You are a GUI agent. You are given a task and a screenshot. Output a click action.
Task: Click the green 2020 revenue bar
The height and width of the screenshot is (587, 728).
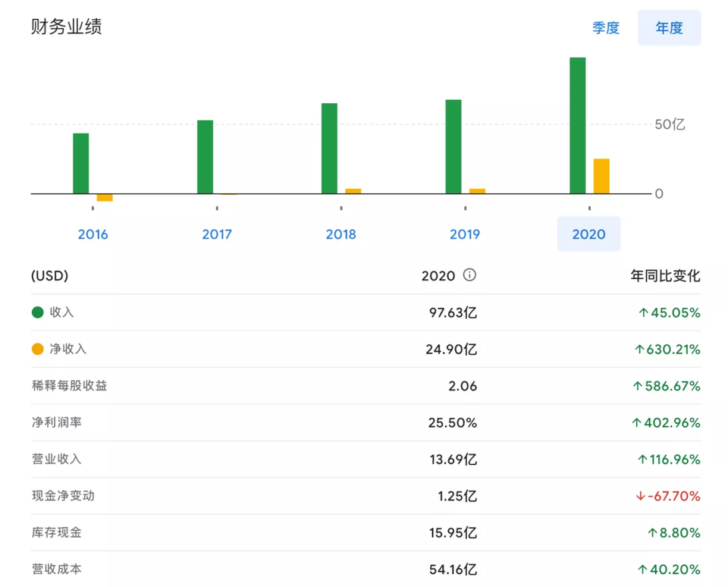[577, 125]
